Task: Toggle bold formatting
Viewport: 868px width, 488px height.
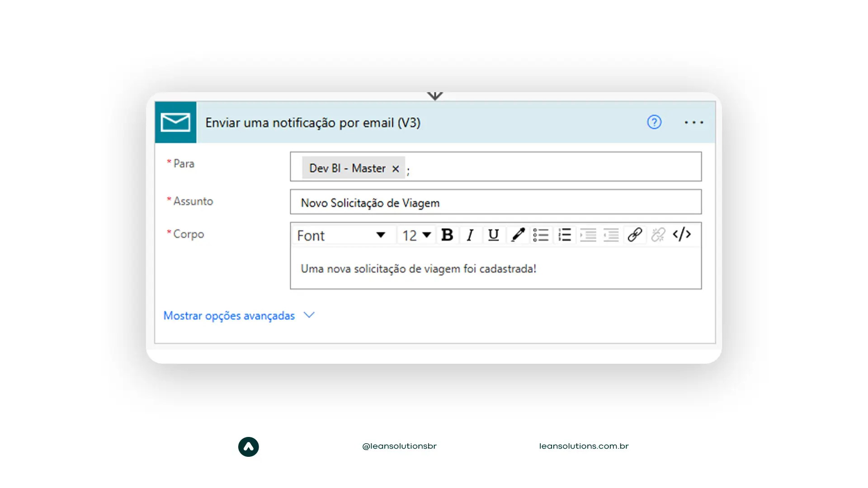Action: pyautogui.click(x=447, y=235)
